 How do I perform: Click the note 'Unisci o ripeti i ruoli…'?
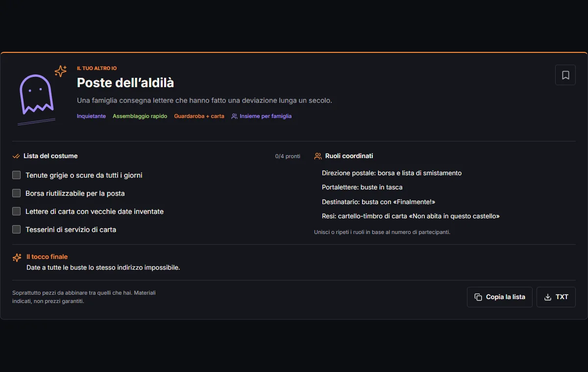point(382,232)
